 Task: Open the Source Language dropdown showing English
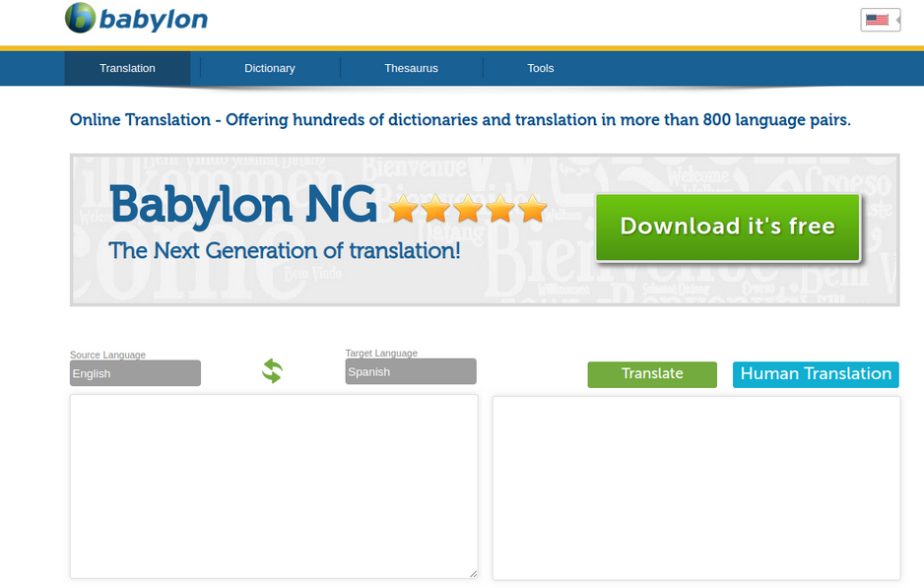coord(136,373)
